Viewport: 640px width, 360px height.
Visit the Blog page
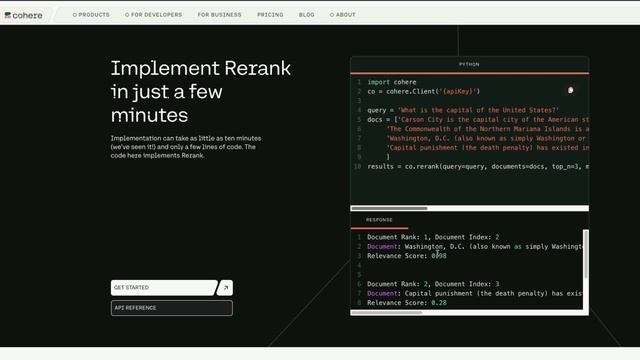click(x=307, y=15)
